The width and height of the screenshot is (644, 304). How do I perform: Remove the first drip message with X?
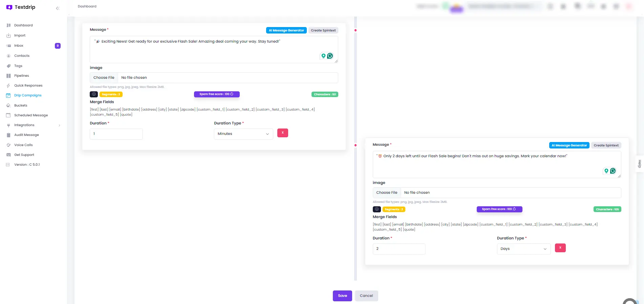click(282, 133)
